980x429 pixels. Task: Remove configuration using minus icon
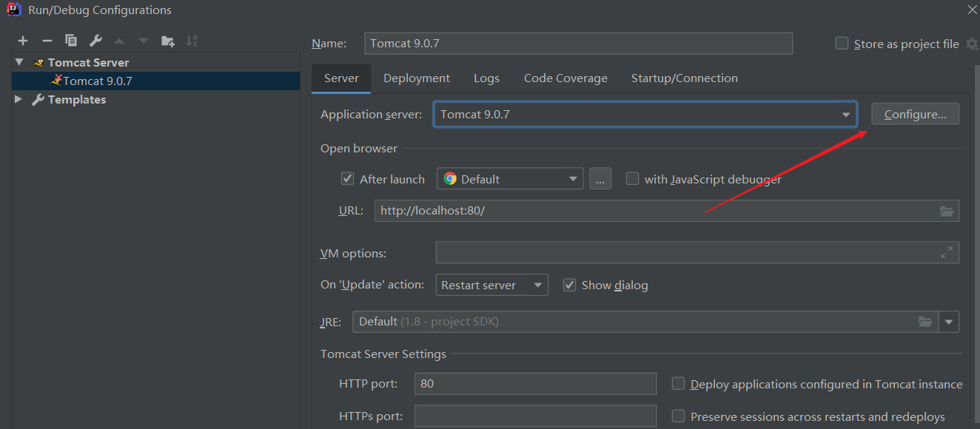click(x=47, y=41)
